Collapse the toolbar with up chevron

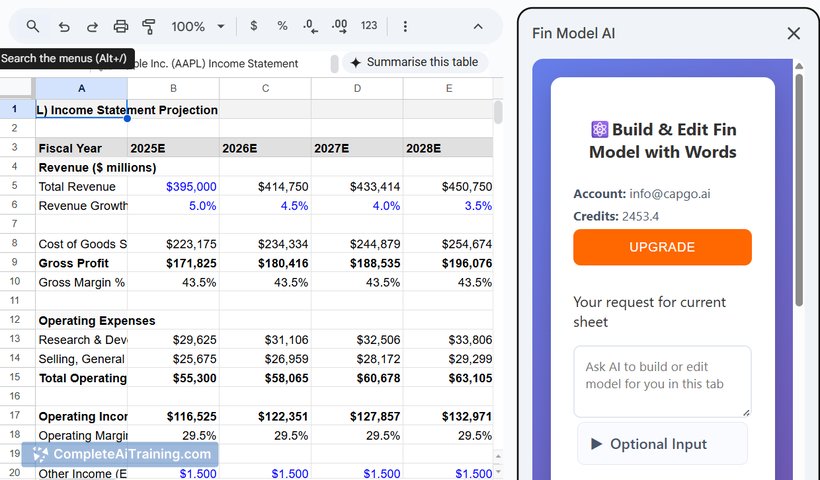(x=478, y=26)
